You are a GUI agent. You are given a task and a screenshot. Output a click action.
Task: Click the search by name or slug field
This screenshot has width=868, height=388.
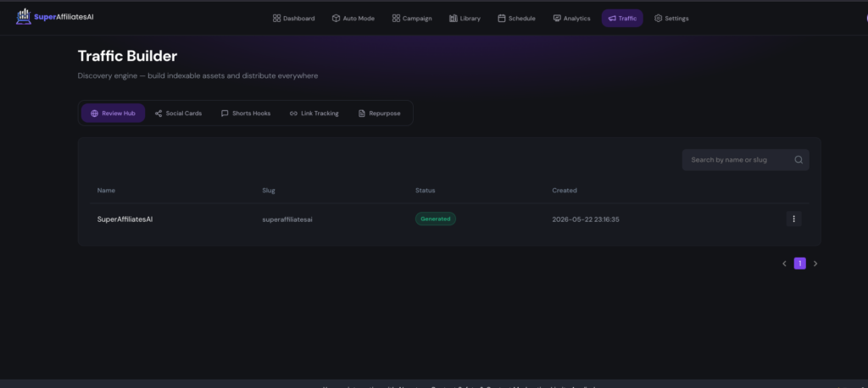pos(746,159)
